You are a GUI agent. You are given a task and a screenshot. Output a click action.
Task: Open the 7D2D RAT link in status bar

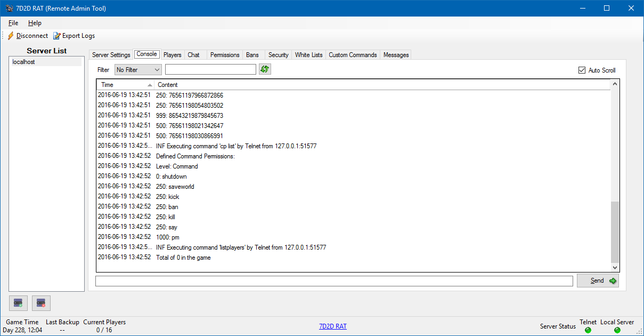pyautogui.click(x=332, y=326)
